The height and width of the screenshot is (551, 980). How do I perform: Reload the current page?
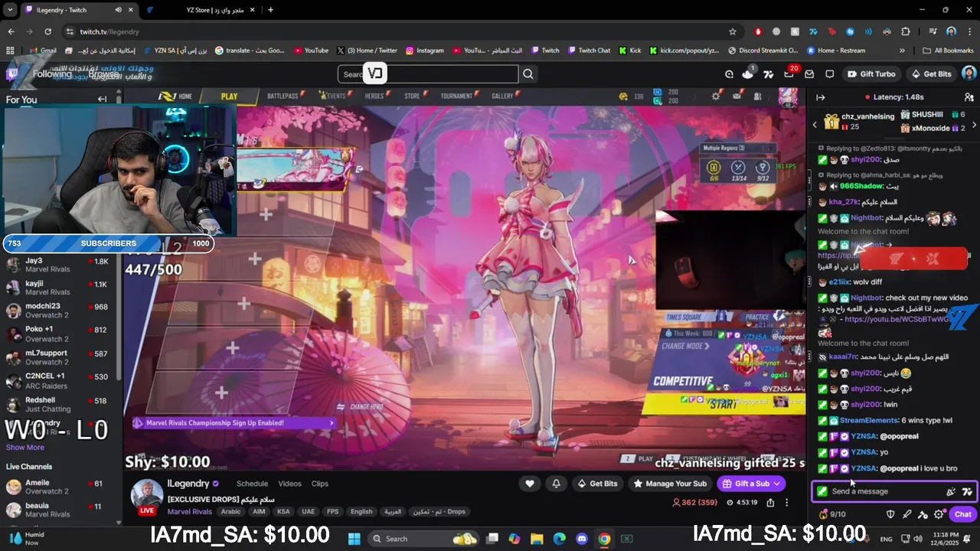pyautogui.click(x=48, y=31)
